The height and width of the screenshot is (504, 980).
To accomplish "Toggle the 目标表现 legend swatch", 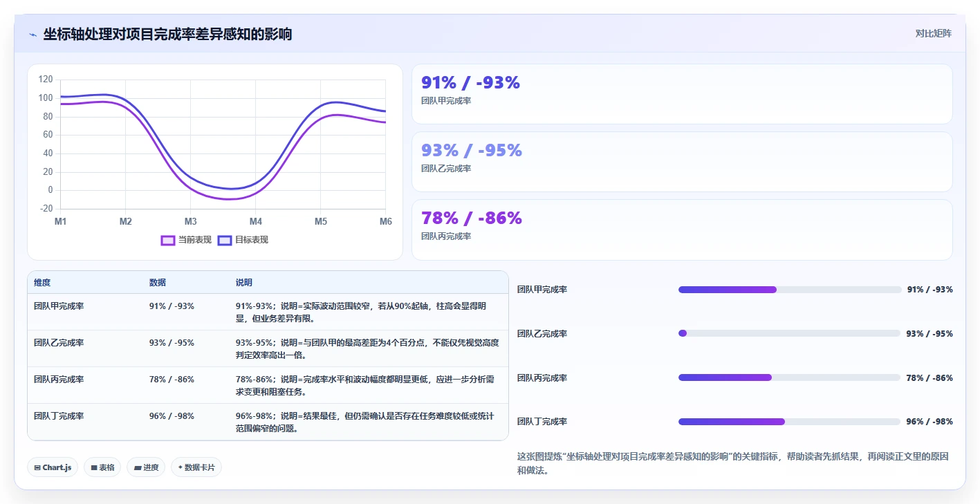I will click(224, 240).
